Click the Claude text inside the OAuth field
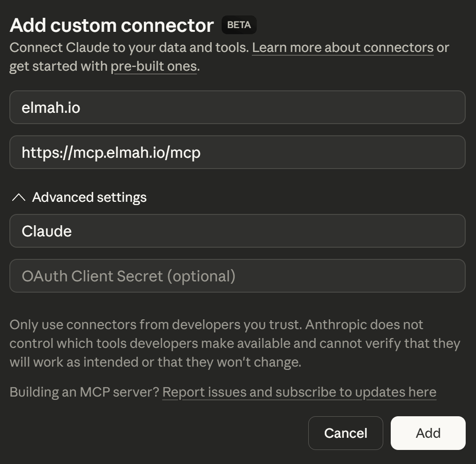Viewport: 476px width, 464px height. (46, 231)
